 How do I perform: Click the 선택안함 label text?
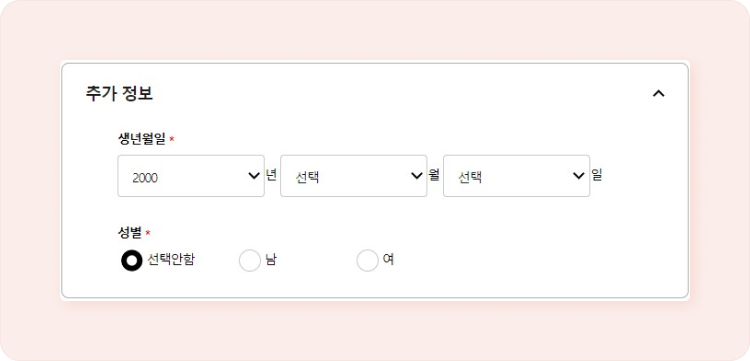(171, 260)
